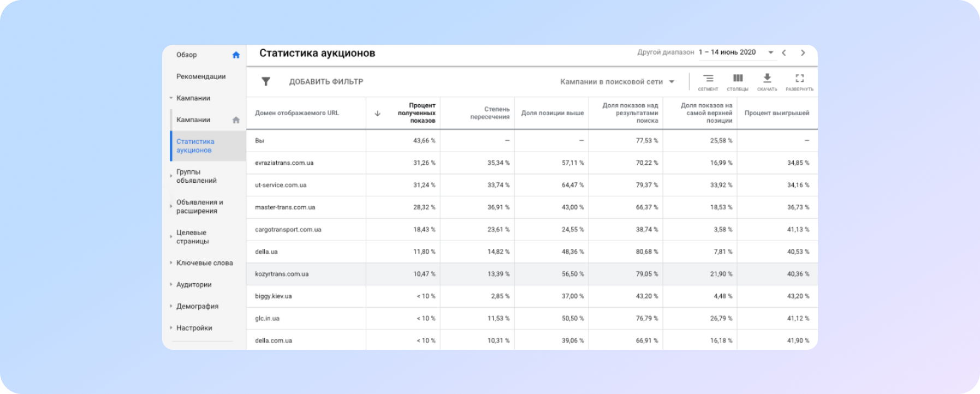The width and height of the screenshot is (980, 394).
Task: Select della.ua row domain
Action: [x=266, y=252]
